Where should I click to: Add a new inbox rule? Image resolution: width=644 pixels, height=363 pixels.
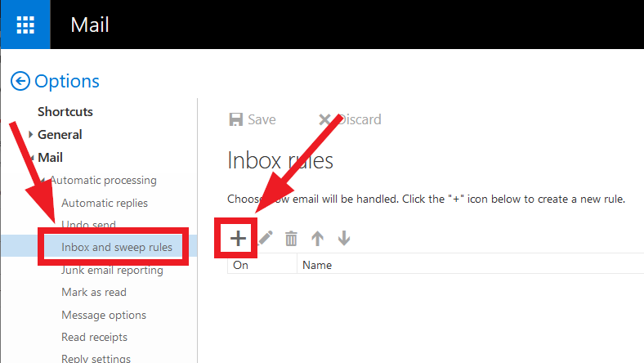pyautogui.click(x=238, y=239)
